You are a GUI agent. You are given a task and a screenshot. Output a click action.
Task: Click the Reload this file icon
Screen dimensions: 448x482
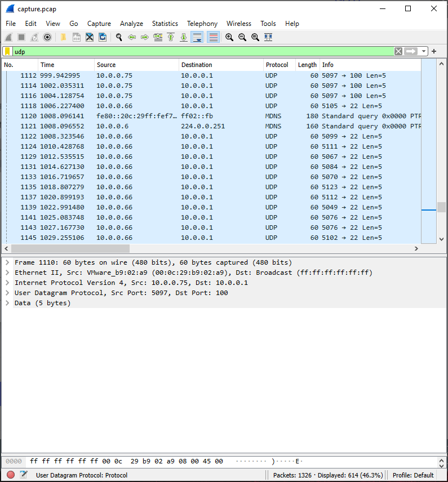tap(103, 37)
